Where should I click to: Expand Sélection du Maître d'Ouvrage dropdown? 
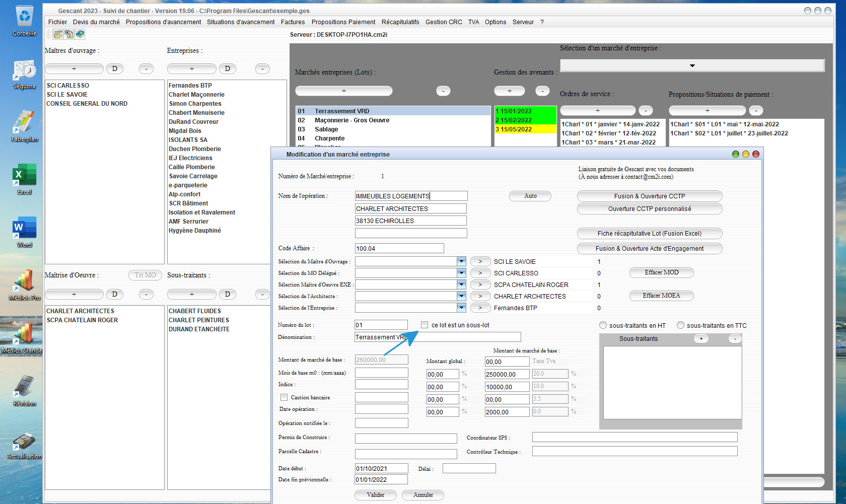[x=461, y=261]
